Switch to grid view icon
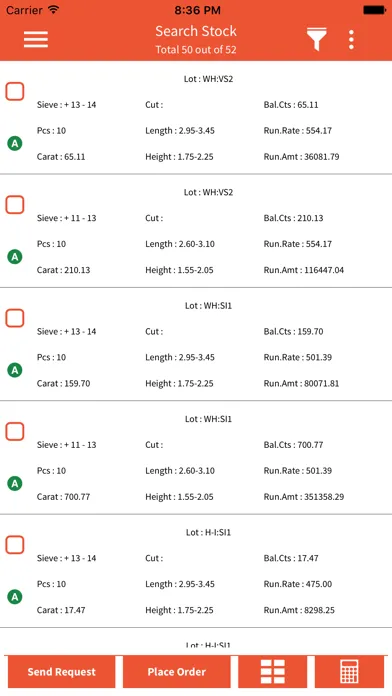Viewport: 392px width, 696px height. tap(273, 671)
